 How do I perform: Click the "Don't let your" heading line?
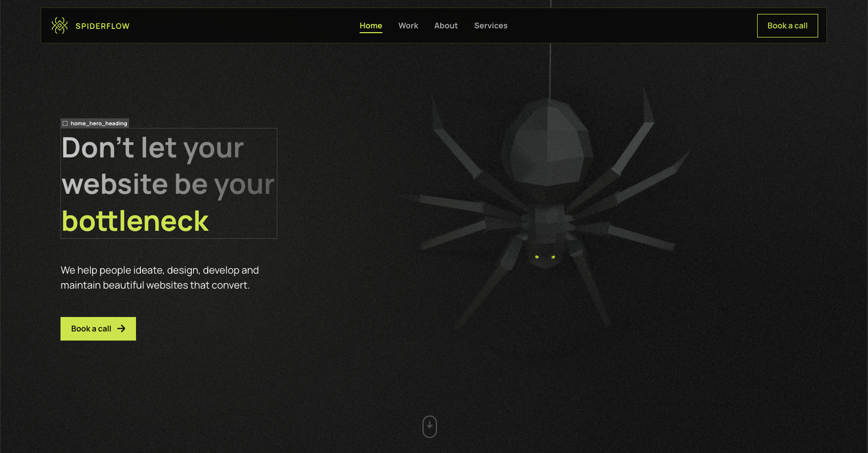pos(153,148)
